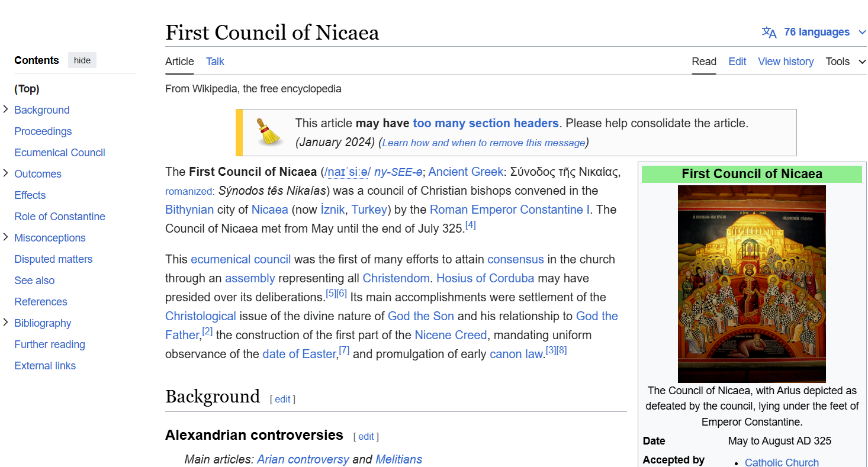Click 'Learn how and when to remove this message'

484,143
